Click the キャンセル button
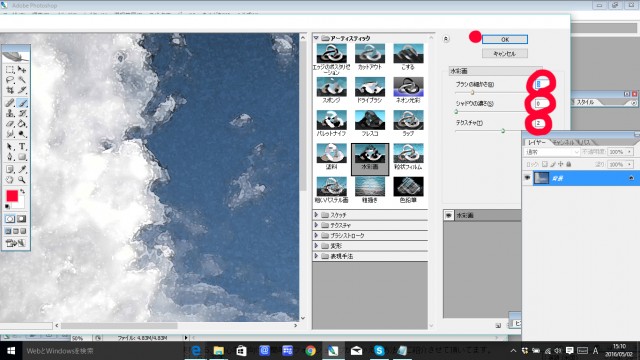The width and height of the screenshot is (640, 360). [x=505, y=53]
